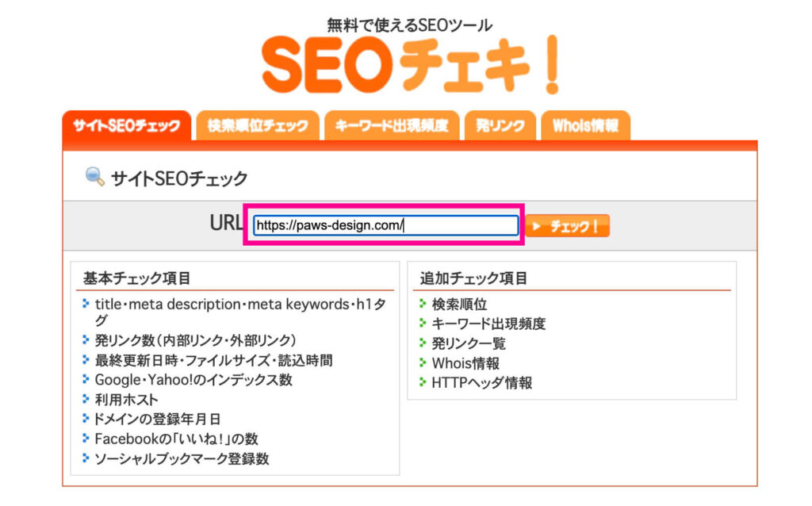
Task: Select ドメインの登録年月日 item
Action: click(x=157, y=419)
